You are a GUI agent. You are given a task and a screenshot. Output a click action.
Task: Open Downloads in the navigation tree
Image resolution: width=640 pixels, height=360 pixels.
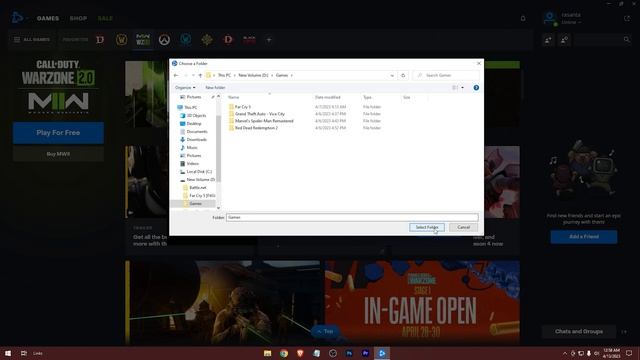pos(196,140)
